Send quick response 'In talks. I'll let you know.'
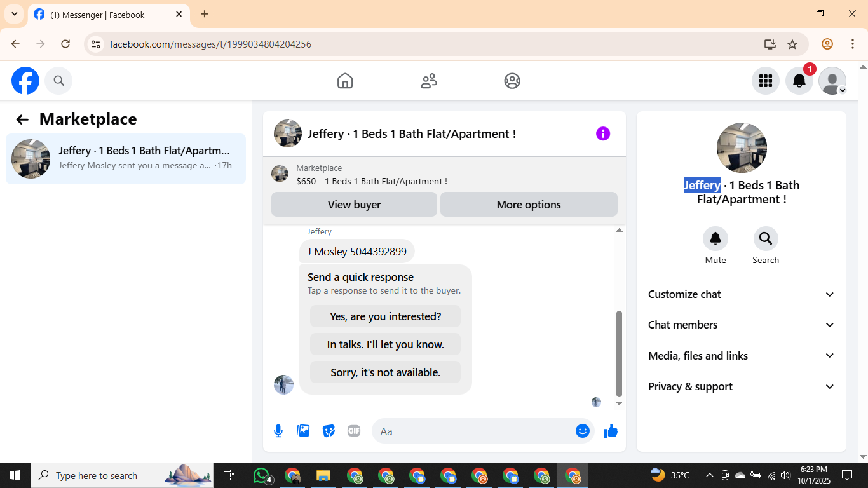The height and width of the screenshot is (488, 868). pos(385,344)
